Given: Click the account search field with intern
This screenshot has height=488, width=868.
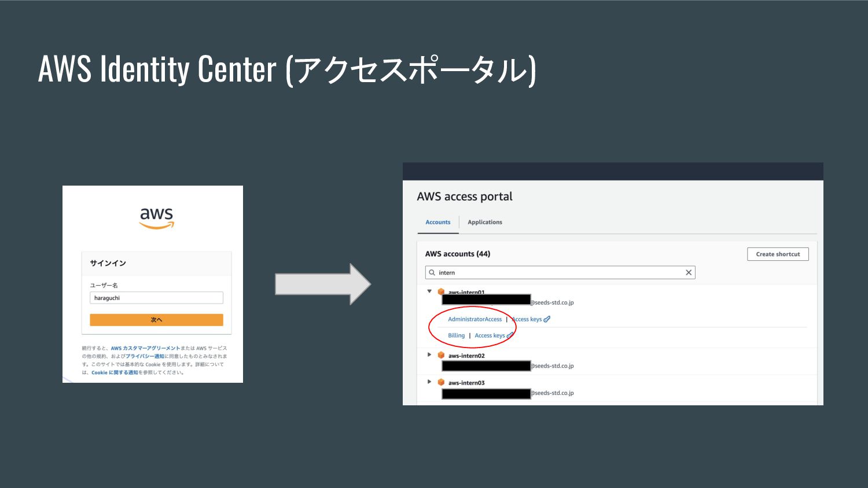Looking at the screenshot, I should point(560,272).
